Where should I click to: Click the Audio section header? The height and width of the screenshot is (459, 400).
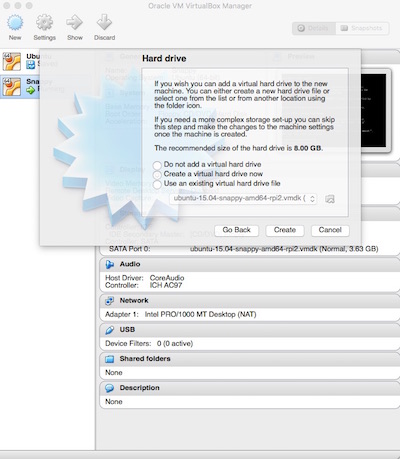250,264
